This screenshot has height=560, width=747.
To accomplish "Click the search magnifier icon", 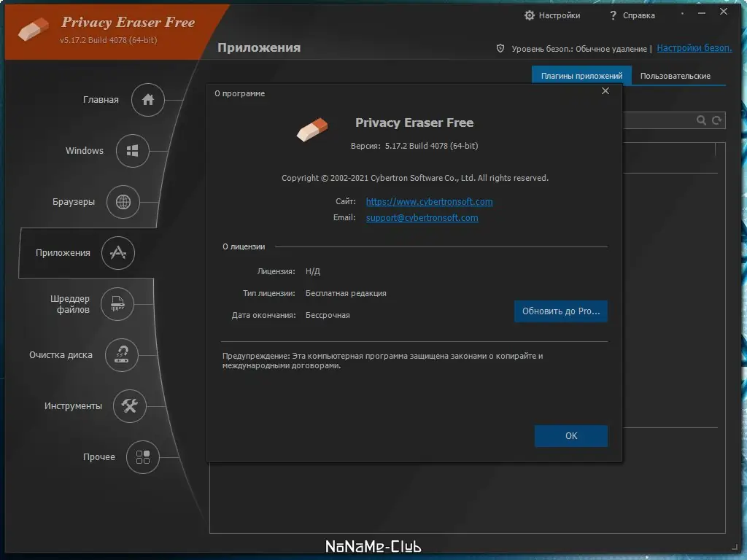I will click(701, 120).
